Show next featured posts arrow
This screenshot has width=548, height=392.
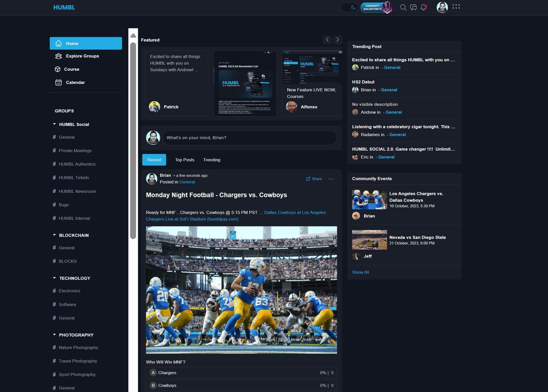pos(337,40)
